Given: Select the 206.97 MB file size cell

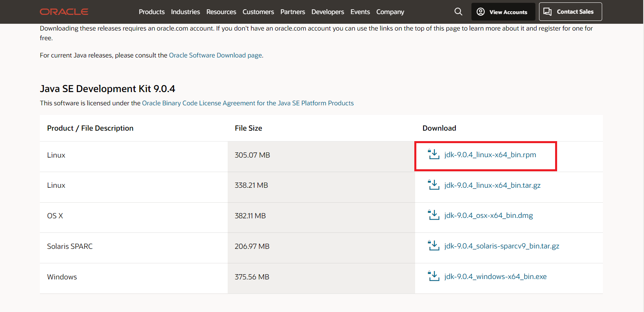Looking at the screenshot, I should (321, 248).
